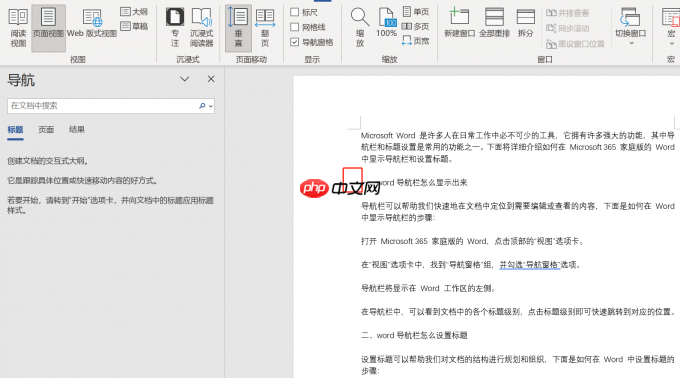Select Side to Side page movement (翻页)
This screenshot has width=680, height=378.
(265, 28)
